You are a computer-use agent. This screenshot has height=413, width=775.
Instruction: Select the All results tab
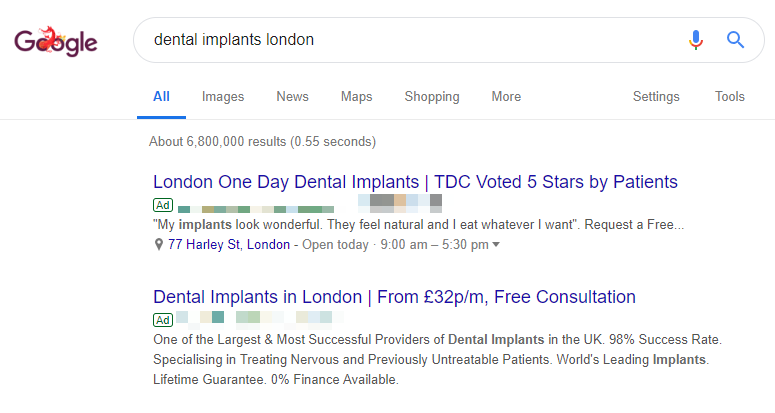pos(161,96)
